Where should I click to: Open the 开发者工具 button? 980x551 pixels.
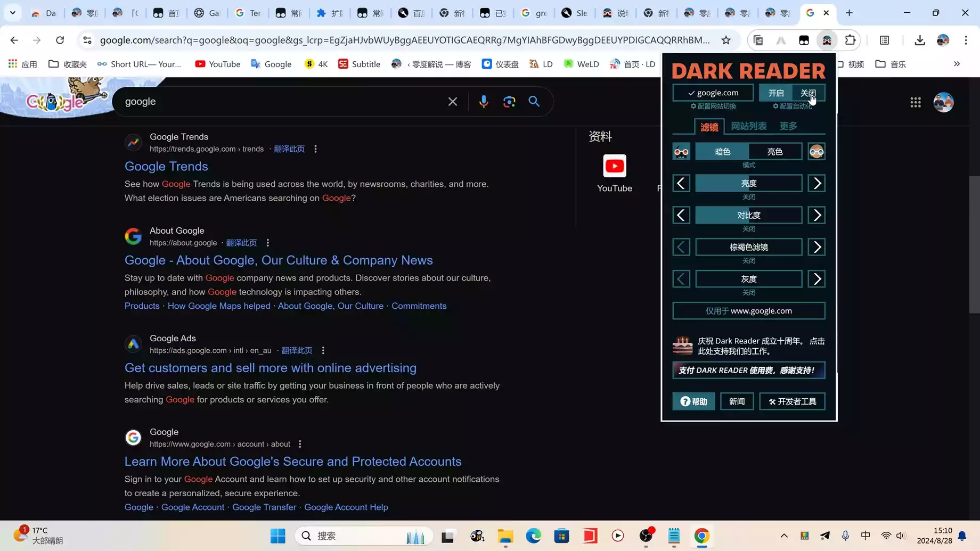(792, 401)
